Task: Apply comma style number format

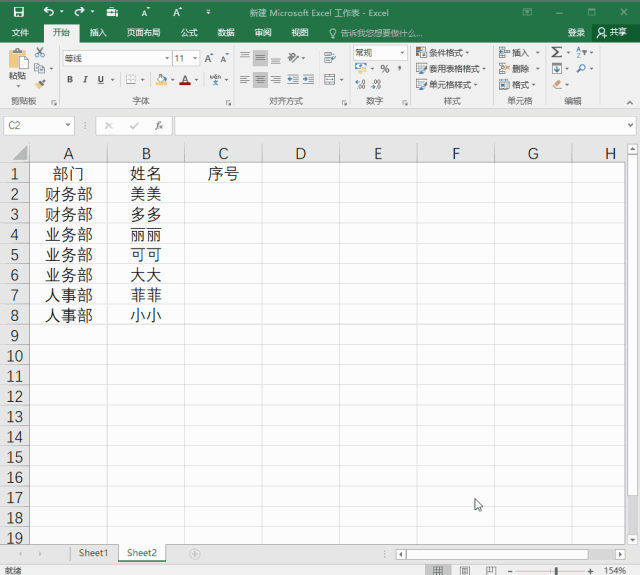Action: pyautogui.click(x=400, y=69)
